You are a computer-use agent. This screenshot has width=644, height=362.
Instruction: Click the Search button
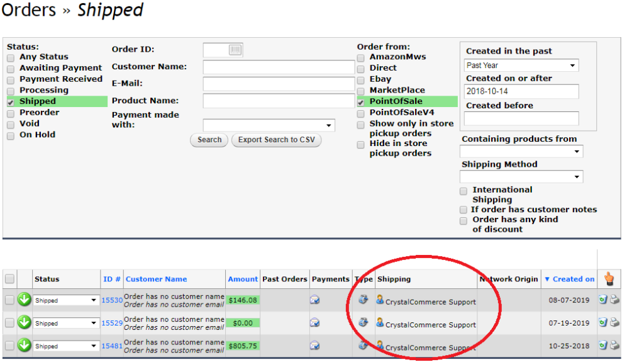click(x=209, y=140)
